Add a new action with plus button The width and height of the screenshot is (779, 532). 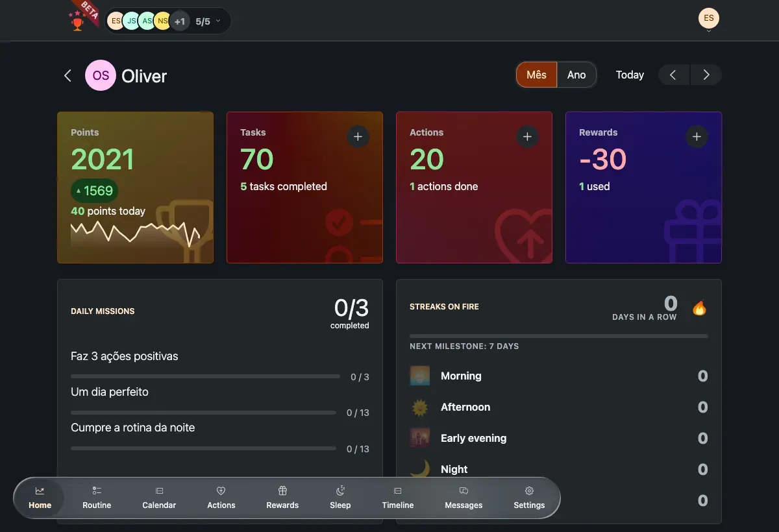point(527,137)
